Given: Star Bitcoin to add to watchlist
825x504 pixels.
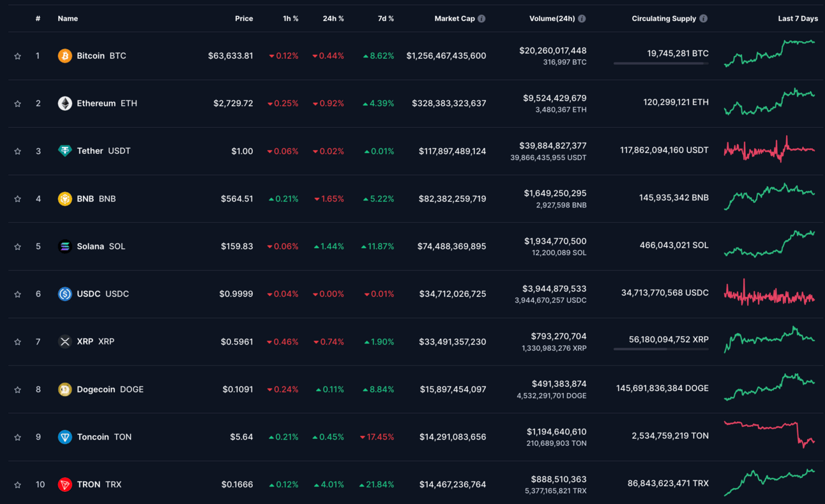Looking at the screenshot, I should click(x=18, y=56).
